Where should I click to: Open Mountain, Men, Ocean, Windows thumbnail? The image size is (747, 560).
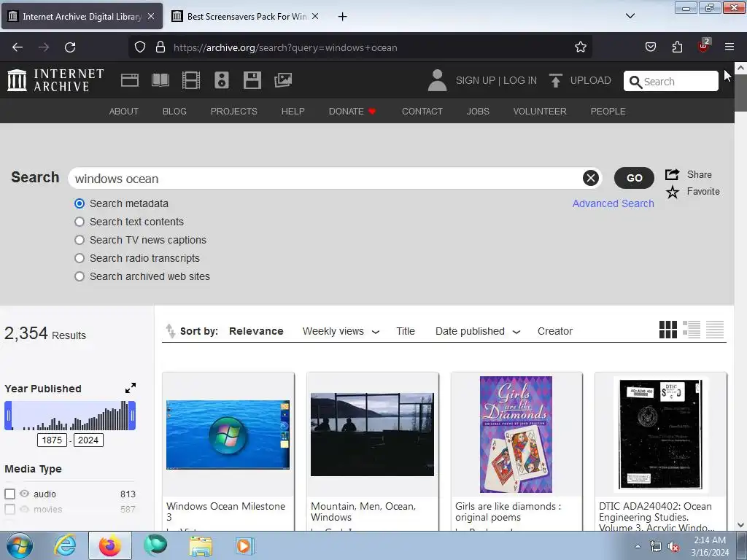click(x=372, y=435)
